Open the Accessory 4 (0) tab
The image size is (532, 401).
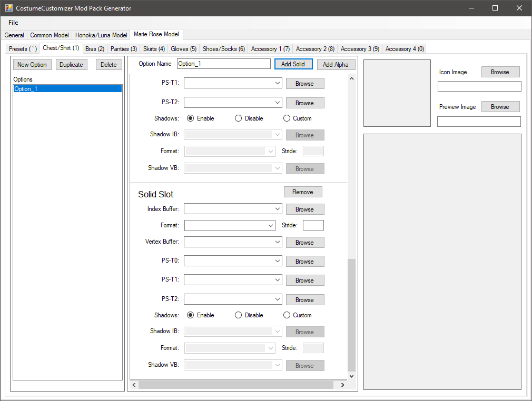405,49
